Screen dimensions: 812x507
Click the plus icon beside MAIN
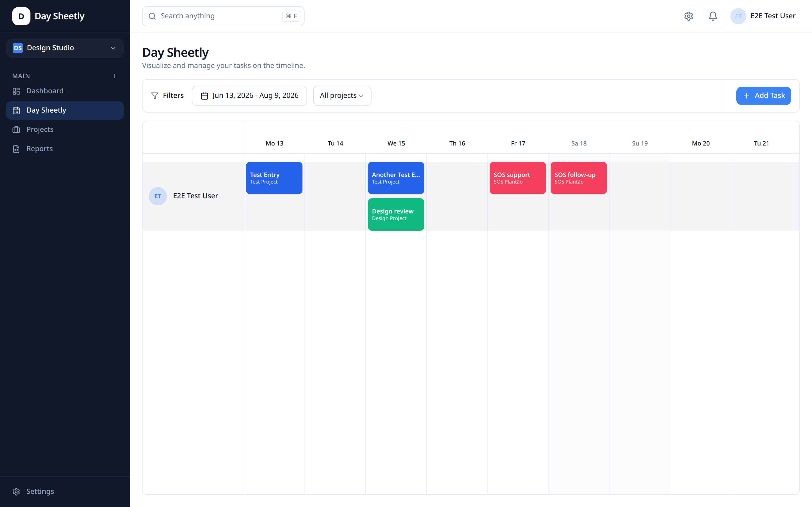pos(115,76)
